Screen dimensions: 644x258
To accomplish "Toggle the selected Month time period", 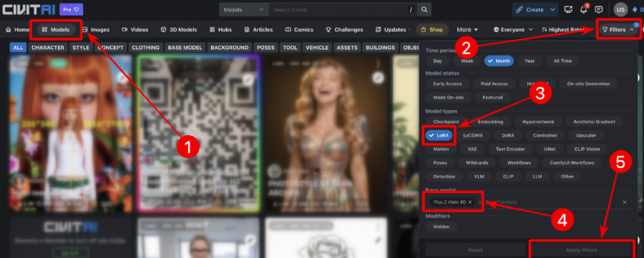I will click(499, 61).
